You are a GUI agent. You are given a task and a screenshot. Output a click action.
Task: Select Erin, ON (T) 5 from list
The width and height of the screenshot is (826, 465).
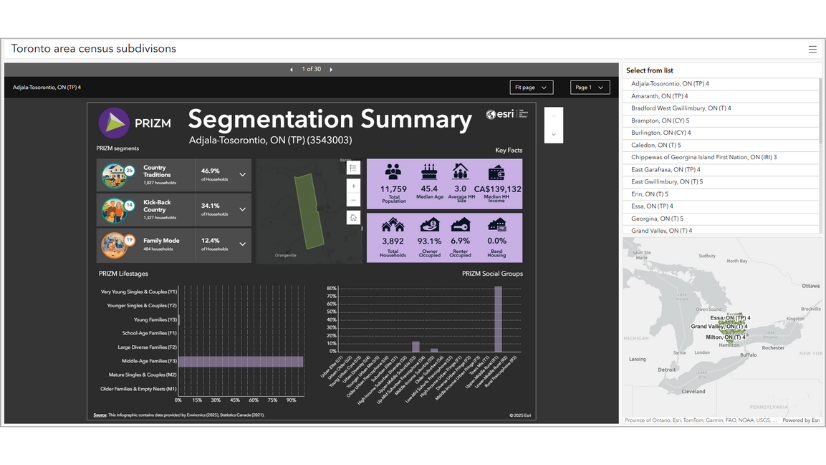(721, 194)
